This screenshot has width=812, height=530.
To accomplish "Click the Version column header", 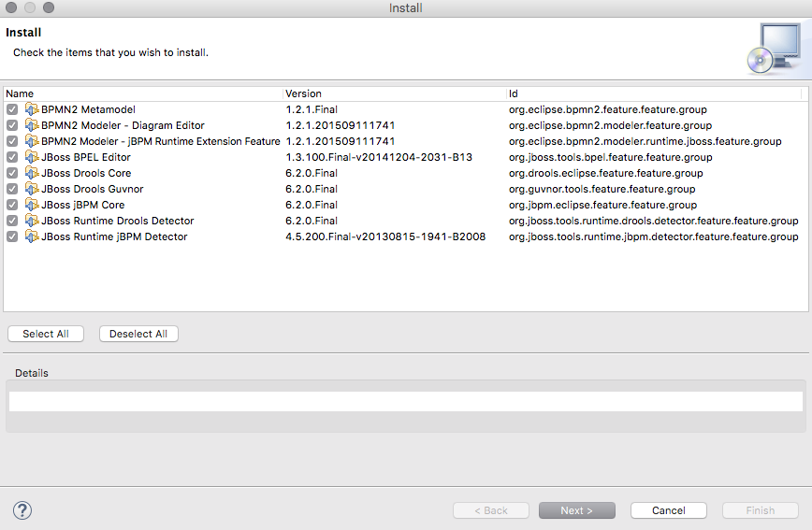I will (x=395, y=93).
